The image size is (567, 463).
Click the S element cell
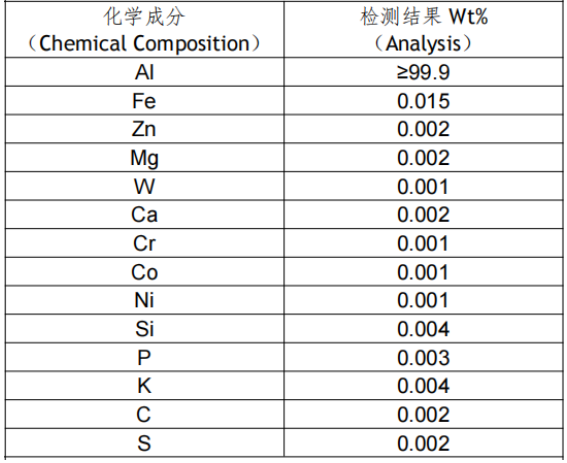[145, 443]
